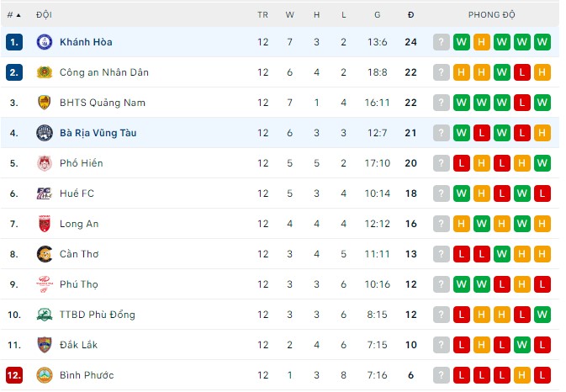Click the BHTS Quảng Nam team crest
Screen dimensions: 566x392
click(44, 103)
